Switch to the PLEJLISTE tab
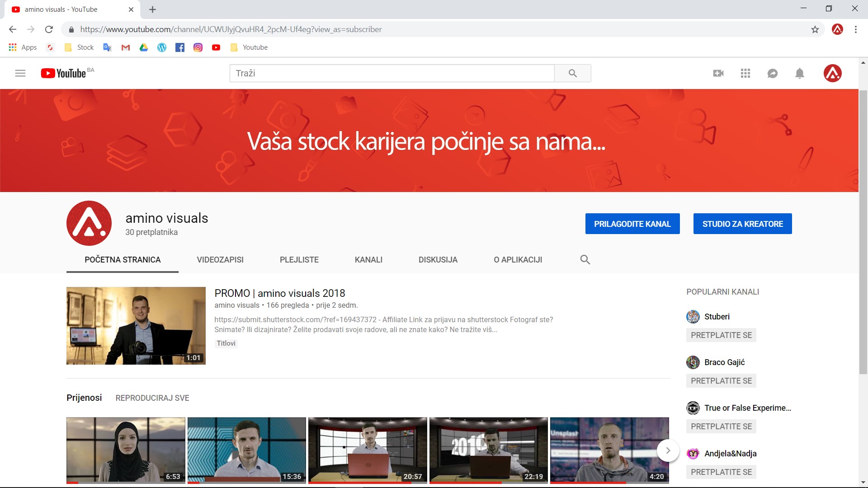This screenshot has width=868, height=488. coord(299,260)
